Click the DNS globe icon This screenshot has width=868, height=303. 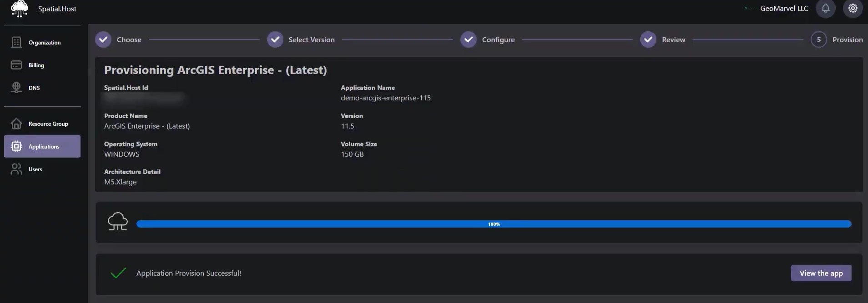16,88
